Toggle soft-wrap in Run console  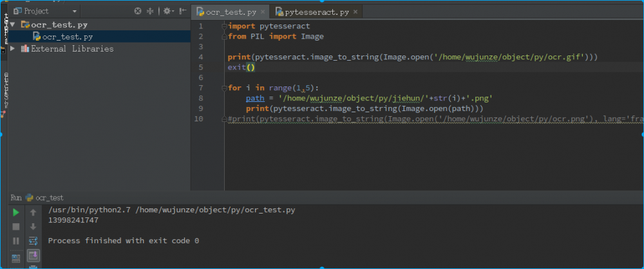click(33, 241)
